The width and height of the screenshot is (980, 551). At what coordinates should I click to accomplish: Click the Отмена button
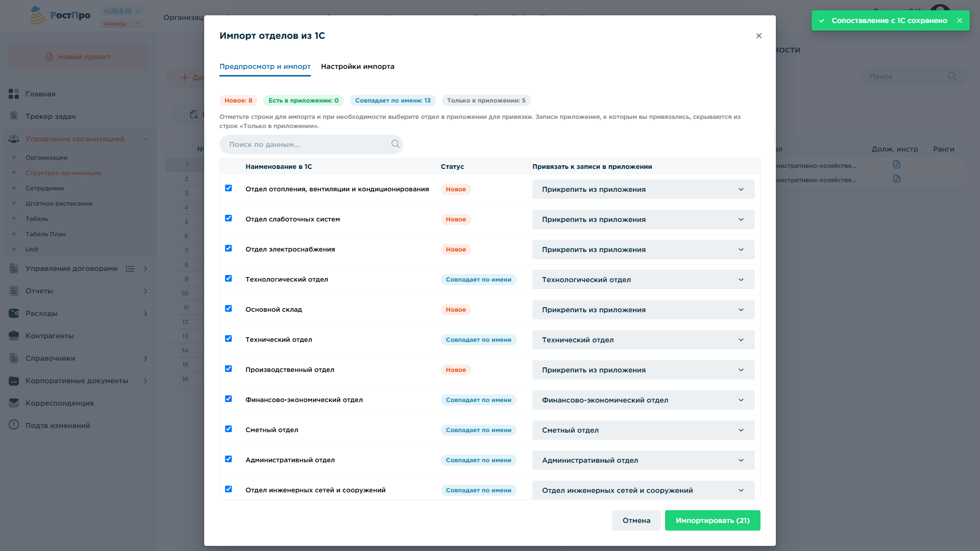(636, 520)
